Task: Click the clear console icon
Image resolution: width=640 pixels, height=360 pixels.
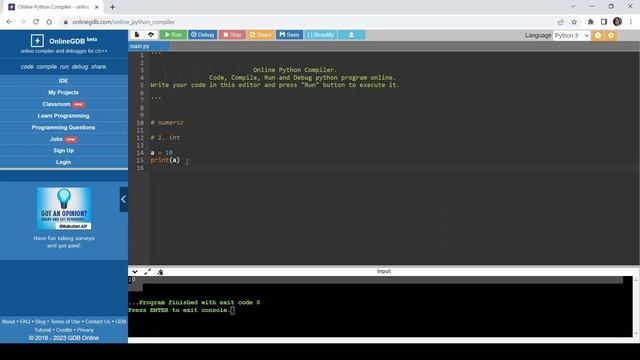Action: pos(160,272)
